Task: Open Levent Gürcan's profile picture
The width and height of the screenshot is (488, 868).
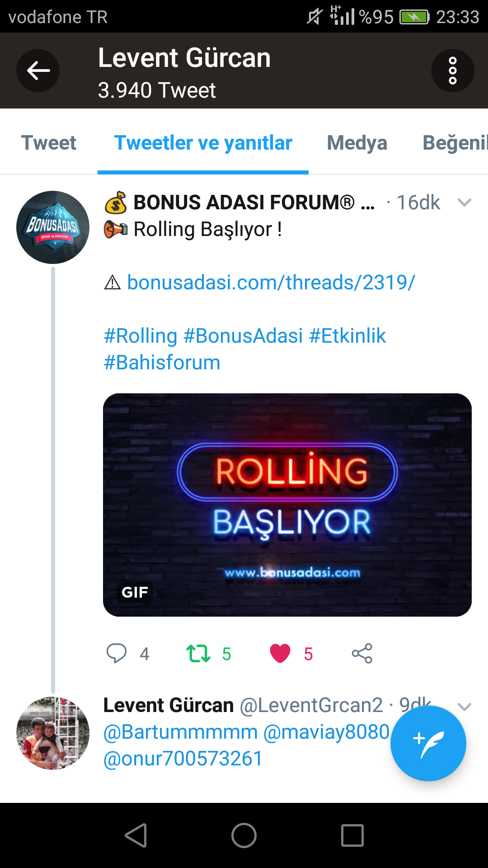Action: pyautogui.click(x=53, y=733)
